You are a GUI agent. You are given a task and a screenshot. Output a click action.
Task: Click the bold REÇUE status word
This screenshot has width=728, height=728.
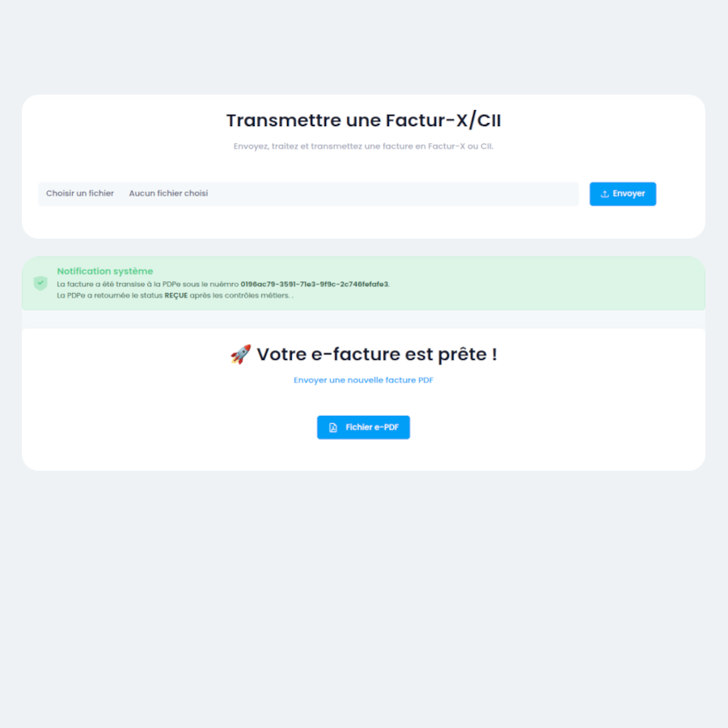pyautogui.click(x=176, y=296)
